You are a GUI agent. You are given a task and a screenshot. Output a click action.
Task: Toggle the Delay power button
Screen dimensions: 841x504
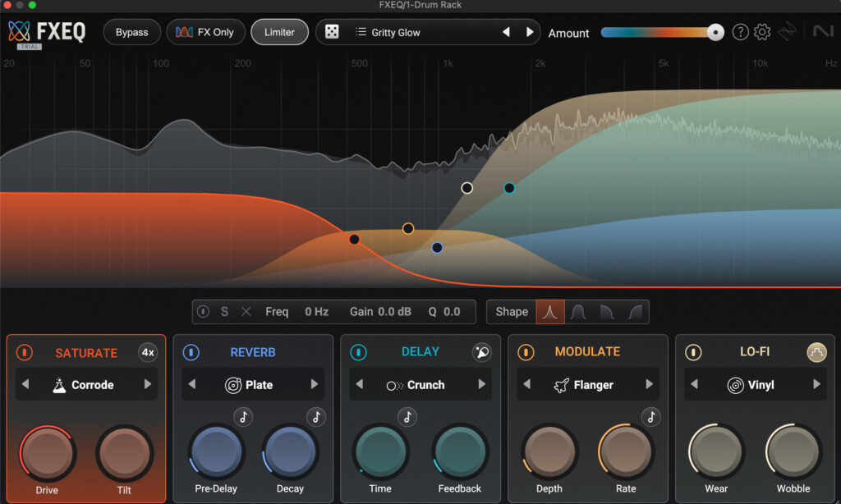[358, 352]
